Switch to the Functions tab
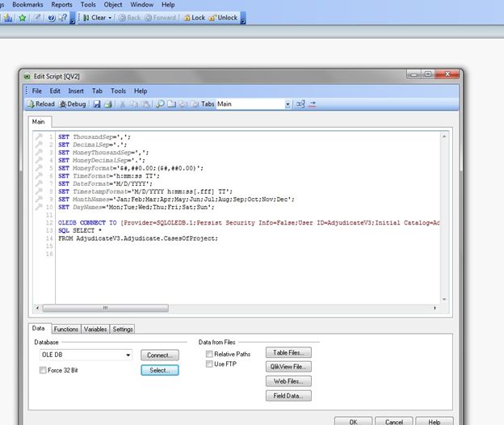 [x=65, y=329]
